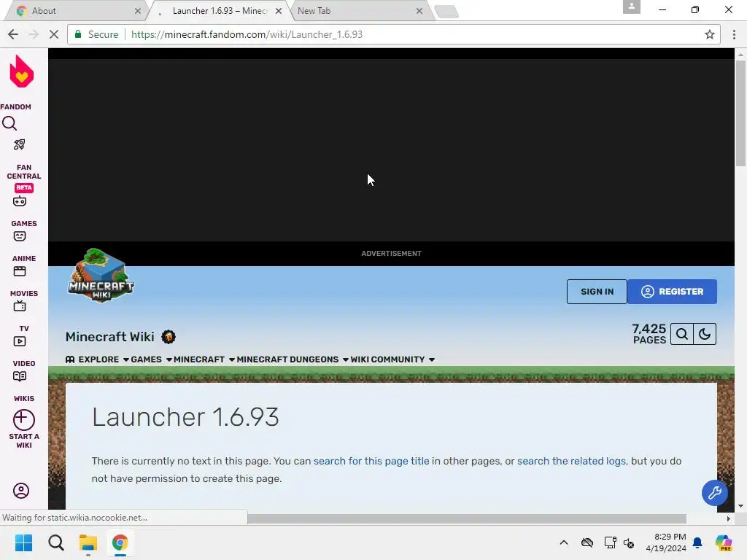Close the About tab
Viewport: 747px width, 560px height.
138,10
